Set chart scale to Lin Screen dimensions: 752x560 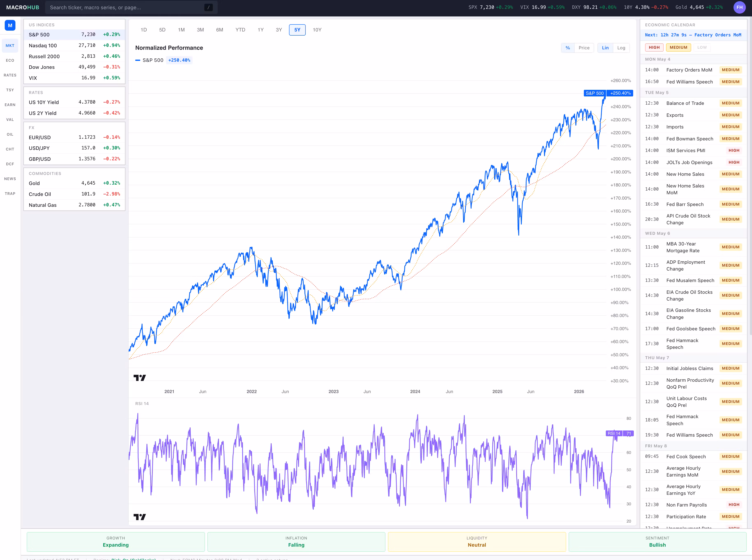coord(605,48)
